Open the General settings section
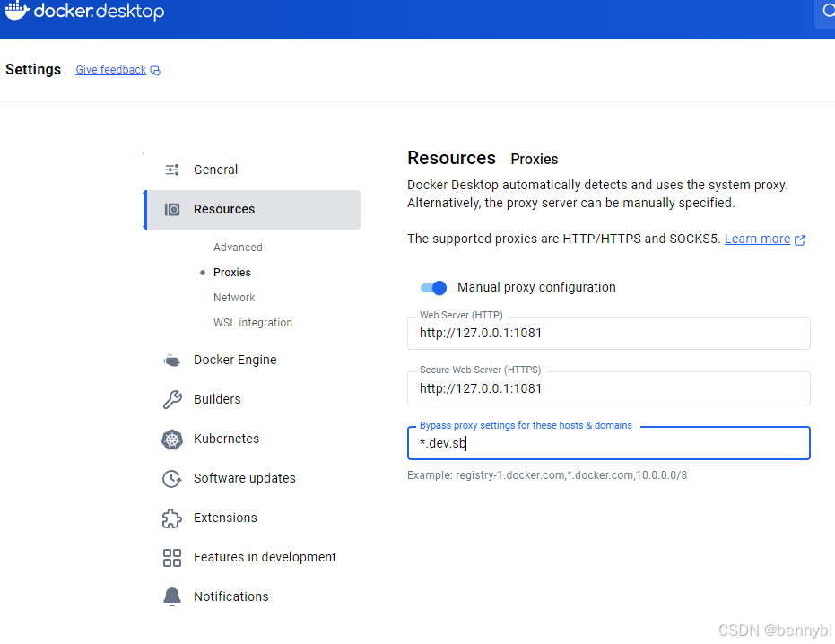Viewport: 835px width, 644px height. point(252,170)
